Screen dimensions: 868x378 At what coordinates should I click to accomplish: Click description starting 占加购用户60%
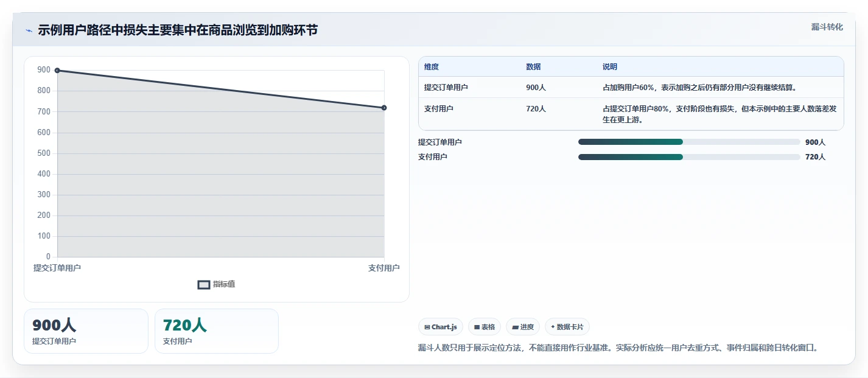(x=699, y=88)
